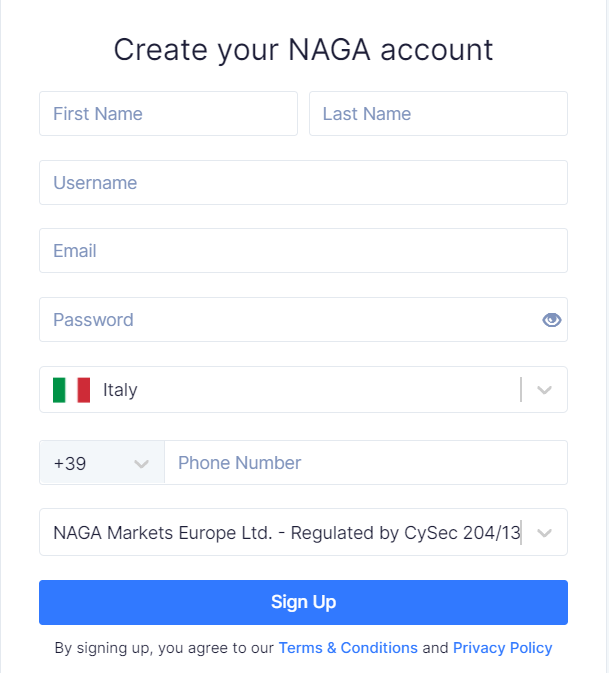Screen dimensions: 609x673
Task: Open the Privacy Policy link
Action: point(503,648)
